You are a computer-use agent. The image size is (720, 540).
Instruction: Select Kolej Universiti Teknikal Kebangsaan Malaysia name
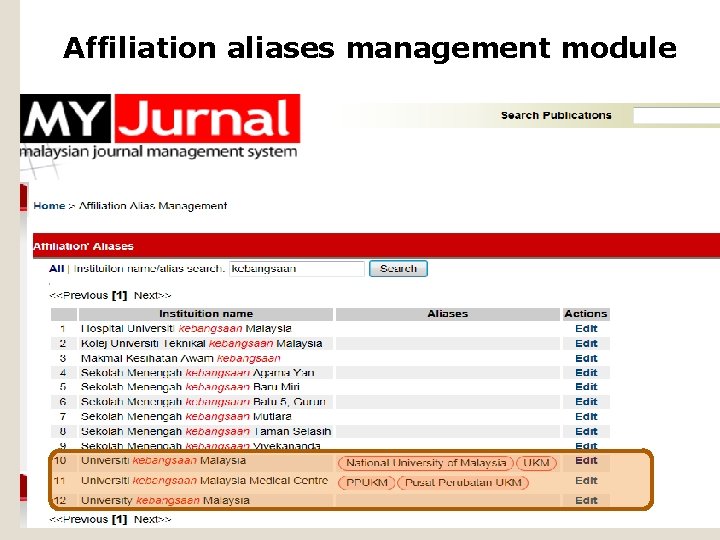point(202,343)
